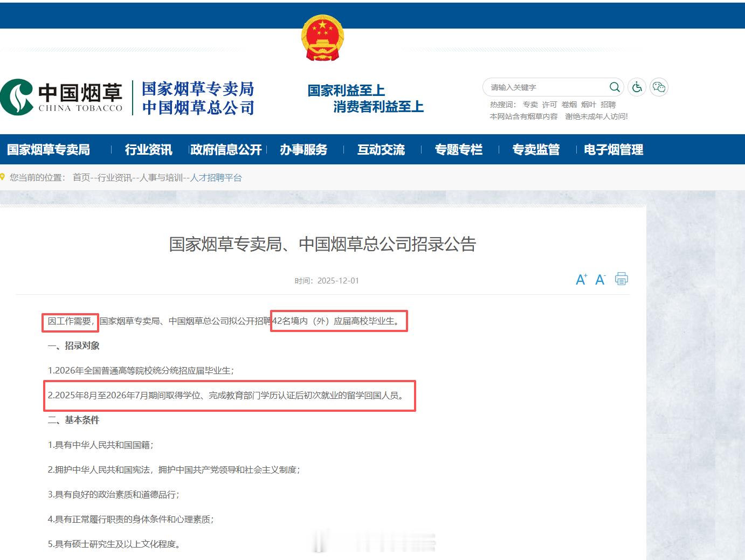Increase font size with A+ icon
Image resolution: width=745 pixels, height=560 pixels.
[x=581, y=279]
